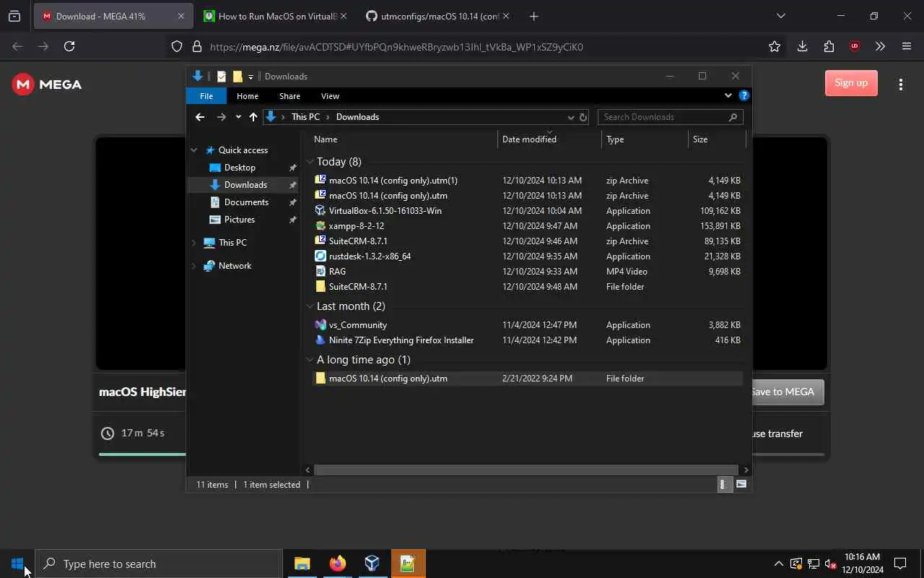The width and height of the screenshot is (924, 578).
Task: Sort files by Date modified column
Action: click(x=549, y=139)
